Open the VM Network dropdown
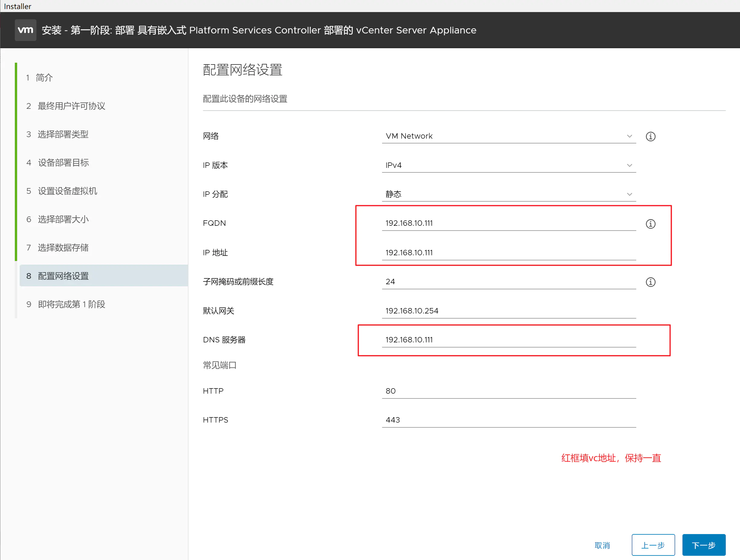This screenshot has height=560, width=740. click(509, 136)
